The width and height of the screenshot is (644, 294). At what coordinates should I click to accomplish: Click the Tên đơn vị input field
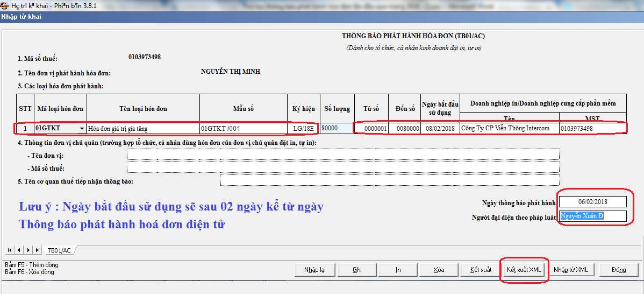[x=343, y=154]
